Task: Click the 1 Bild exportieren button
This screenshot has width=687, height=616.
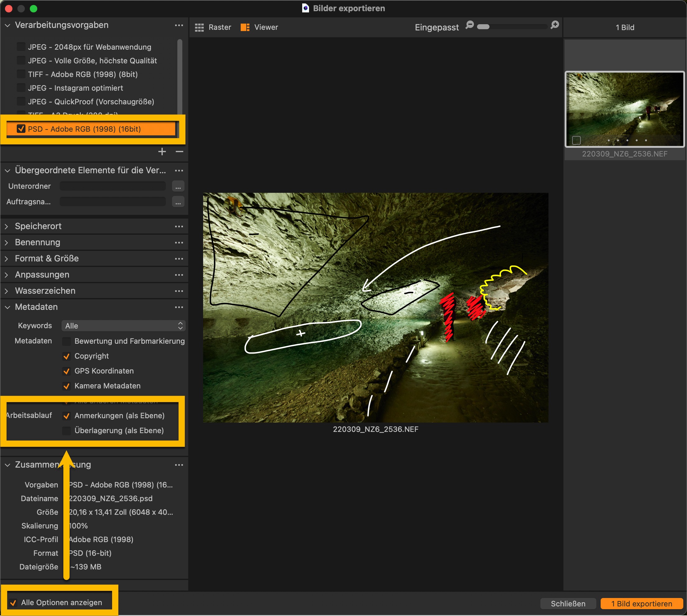Action: pyautogui.click(x=641, y=604)
